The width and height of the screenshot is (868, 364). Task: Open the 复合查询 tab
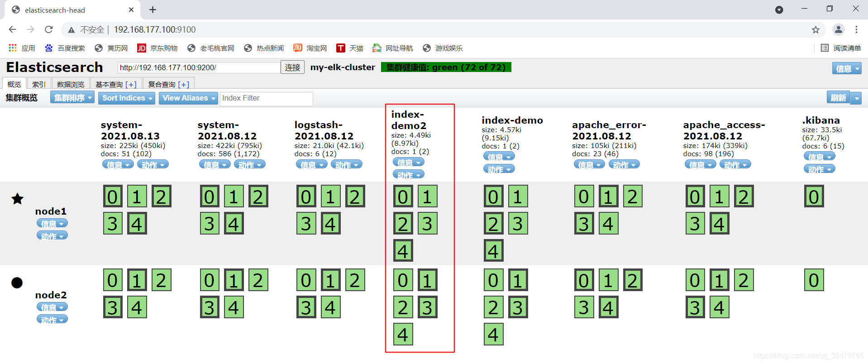[168, 84]
